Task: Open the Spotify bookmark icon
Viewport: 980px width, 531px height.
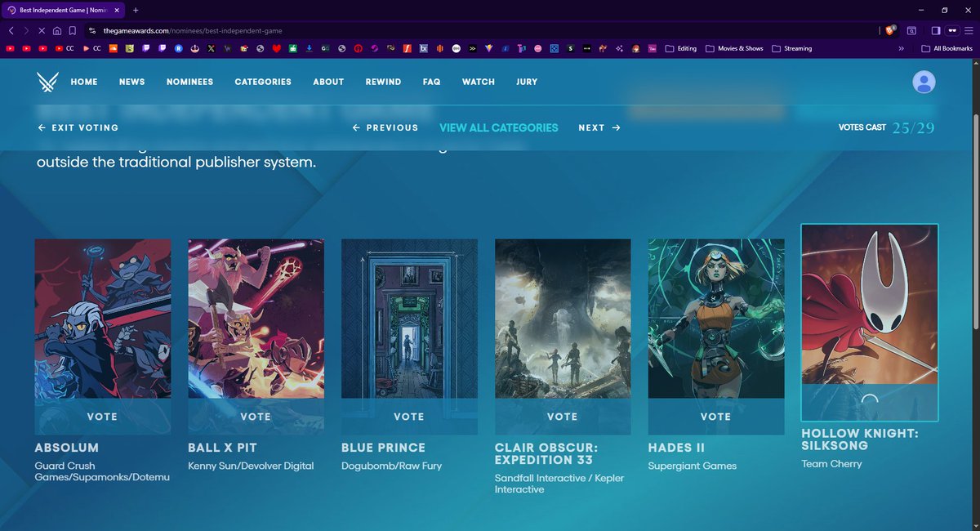Action: click(x=570, y=49)
